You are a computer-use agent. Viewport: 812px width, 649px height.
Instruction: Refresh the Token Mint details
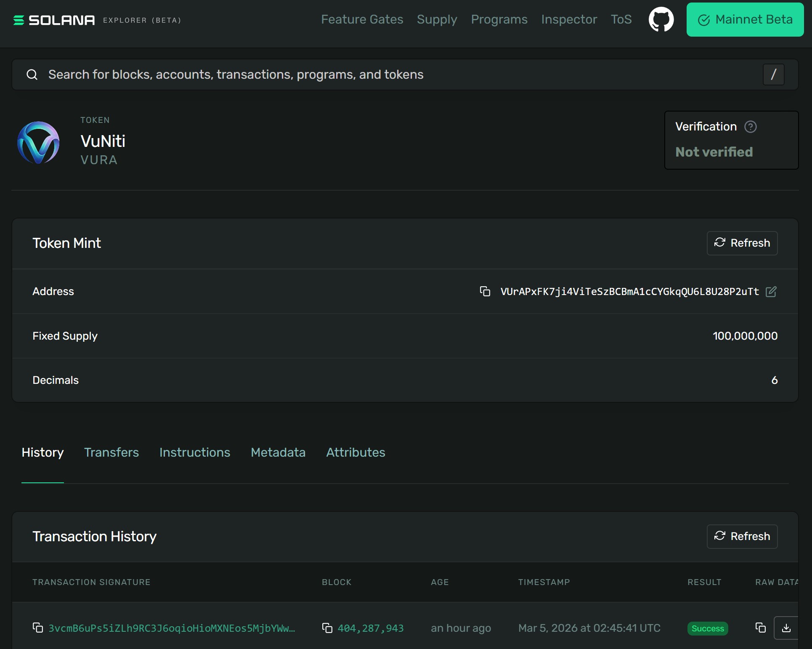tap(742, 243)
